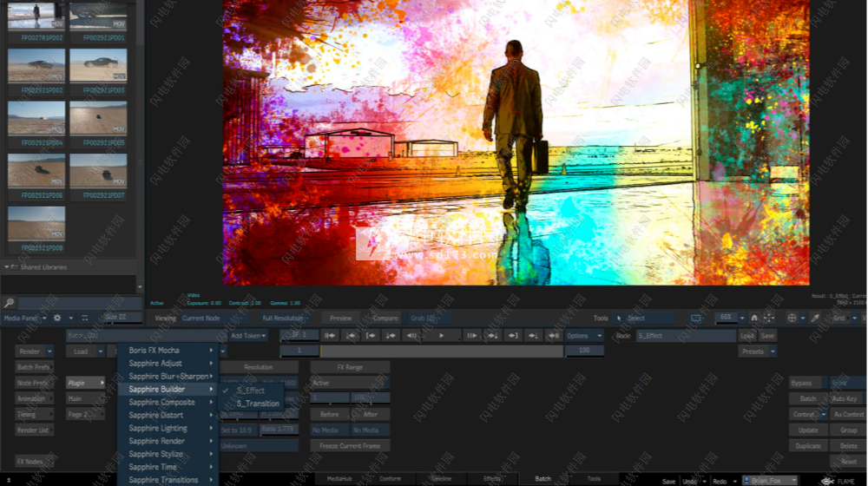Click the Batch Prefs button

pyautogui.click(x=34, y=367)
